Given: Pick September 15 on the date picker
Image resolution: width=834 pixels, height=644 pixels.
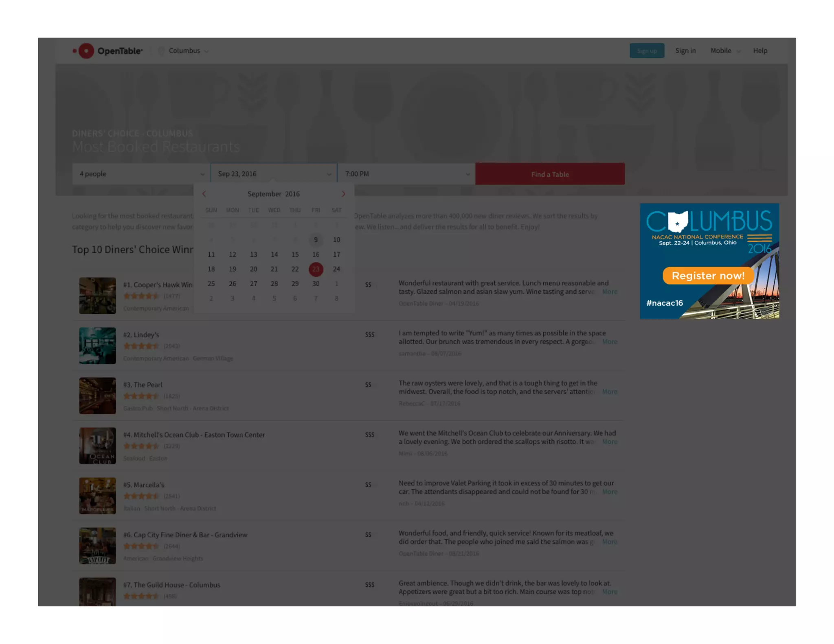Looking at the screenshot, I should point(295,254).
